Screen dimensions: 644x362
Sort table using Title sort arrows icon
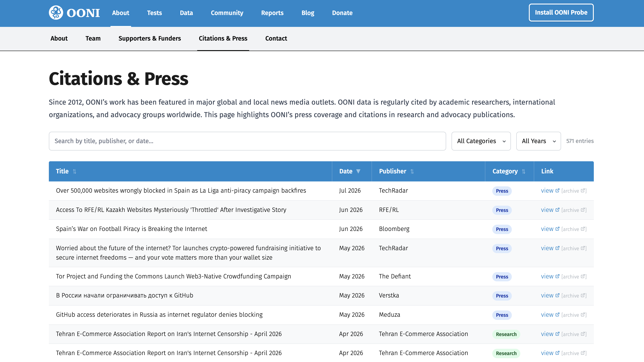coord(74,172)
